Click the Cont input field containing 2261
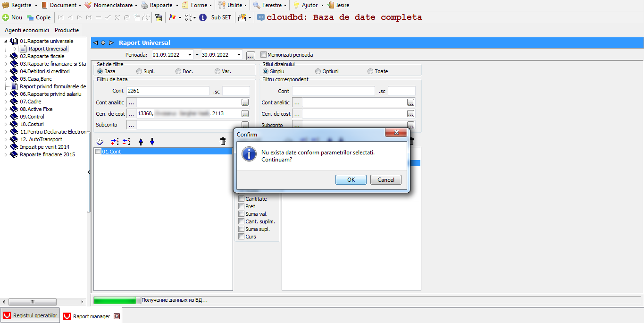This screenshot has width=644, height=323. click(x=167, y=91)
